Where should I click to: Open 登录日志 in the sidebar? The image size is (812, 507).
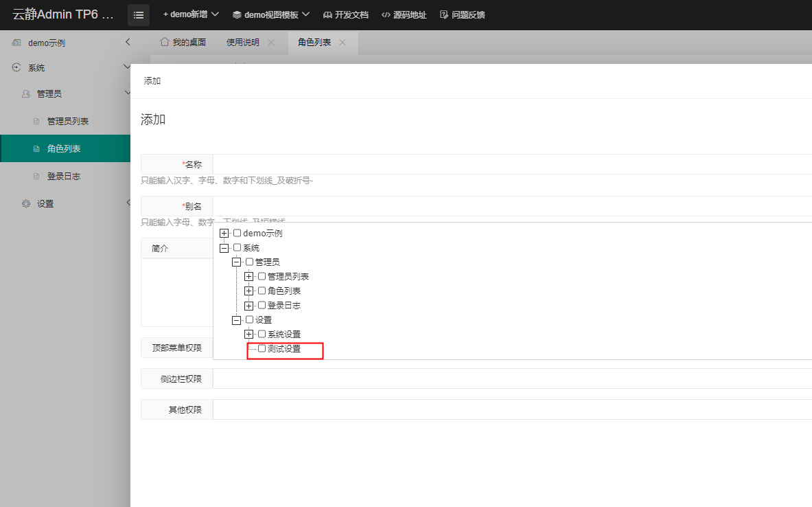pyautogui.click(x=65, y=177)
